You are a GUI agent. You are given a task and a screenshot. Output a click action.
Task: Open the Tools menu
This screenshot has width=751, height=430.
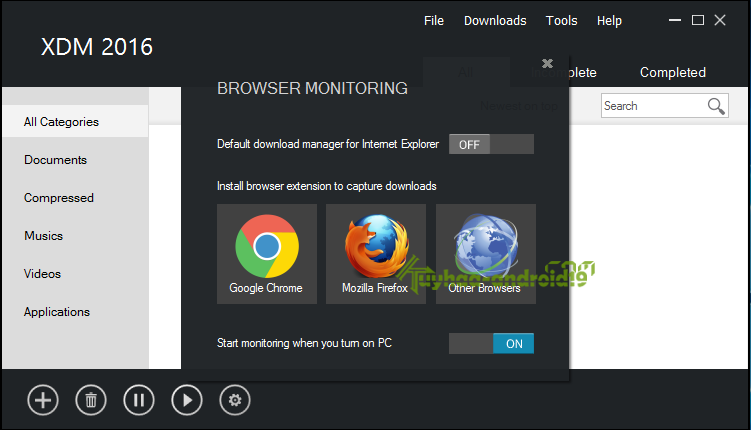(x=562, y=21)
